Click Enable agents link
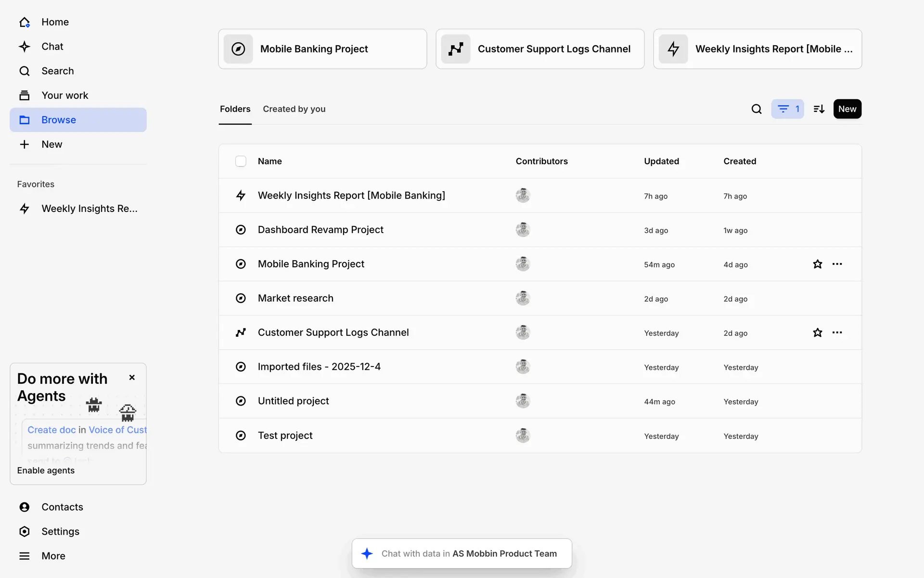Viewport: 924px width, 578px height. click(46, 471)
